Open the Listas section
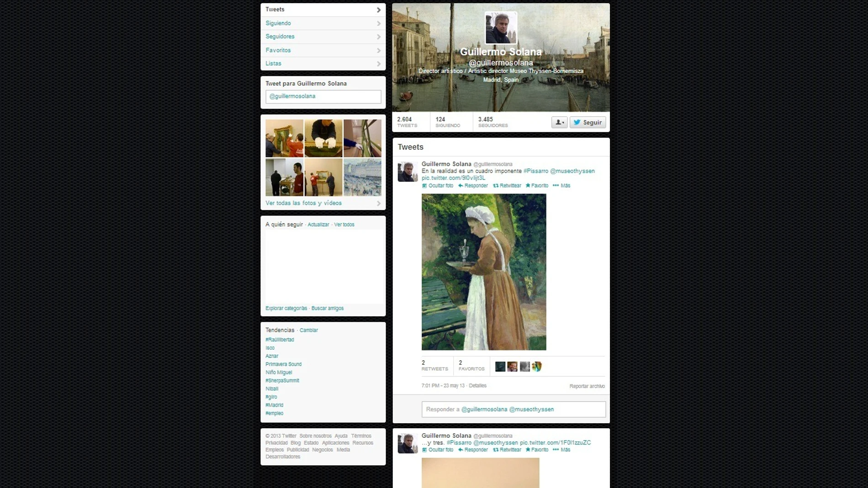Image resolution: width=868 pixels, height=488 pixels. click(x=323, y=63)
